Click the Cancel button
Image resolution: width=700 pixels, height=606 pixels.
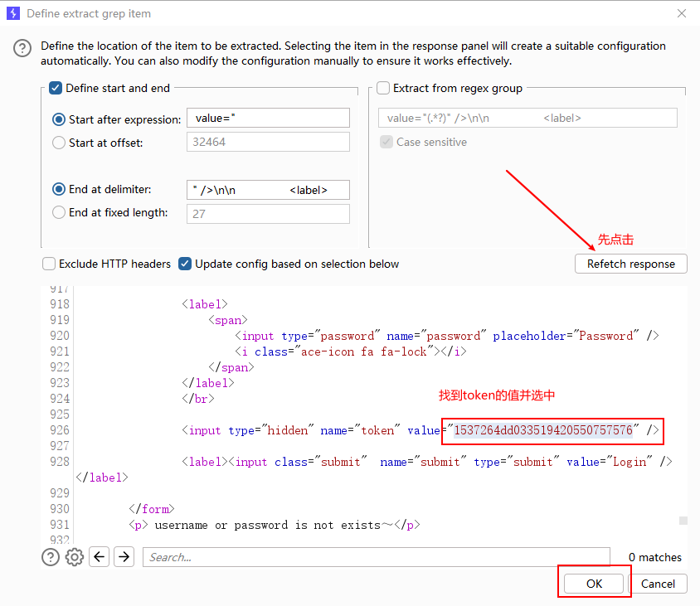658,584
